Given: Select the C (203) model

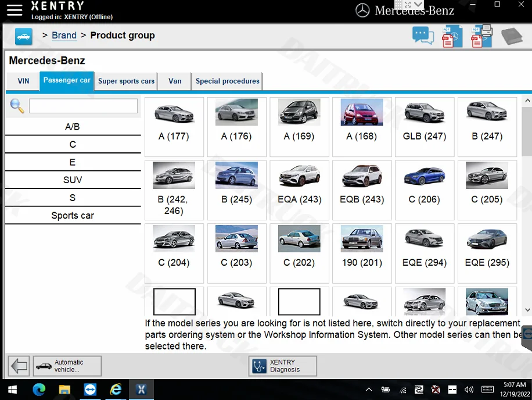Looking at the screenshot, I should [x=236, y=253].
